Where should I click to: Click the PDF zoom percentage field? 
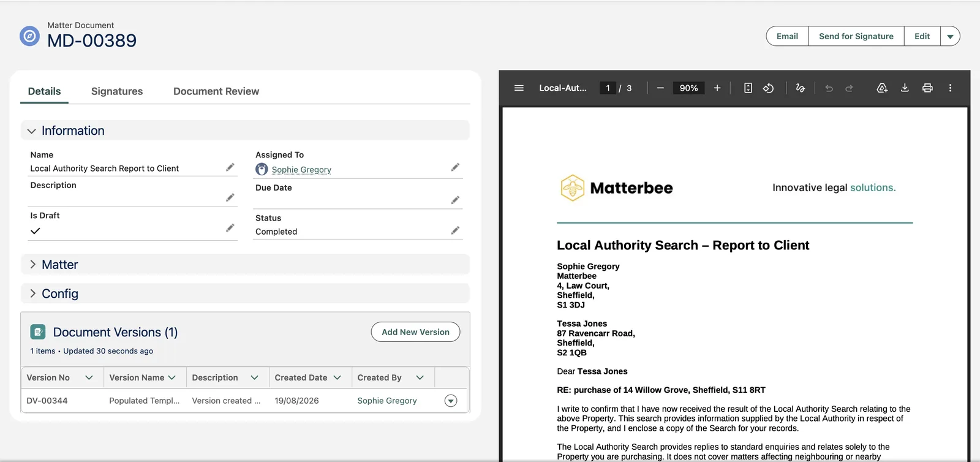coord(688,88)
